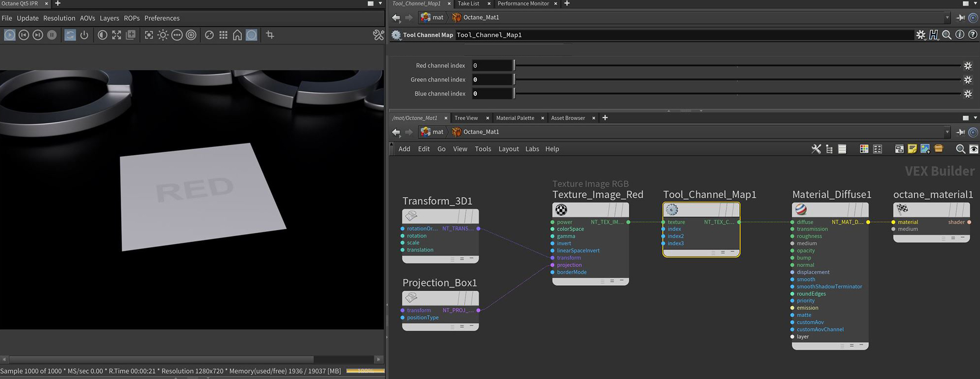Toggle the pin on the parameter pane
Image resolution: width=980 pixels, height=379 pixels.
coord(960,18)
